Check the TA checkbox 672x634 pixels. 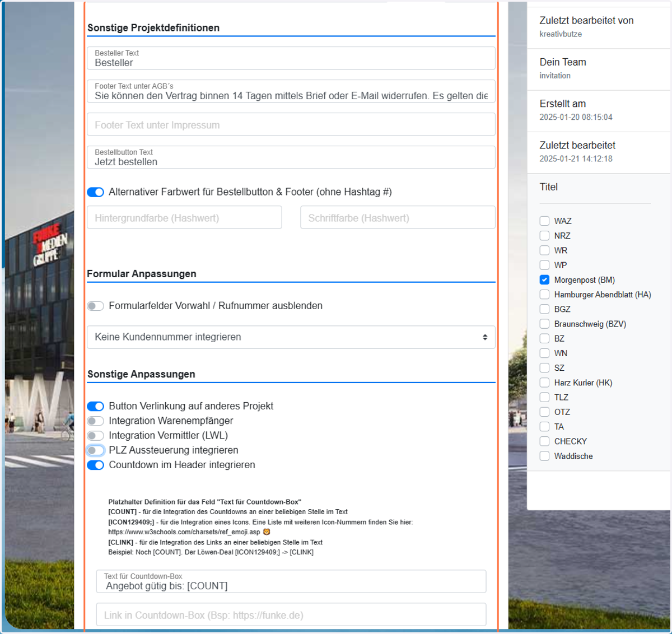tap(544, 427)
